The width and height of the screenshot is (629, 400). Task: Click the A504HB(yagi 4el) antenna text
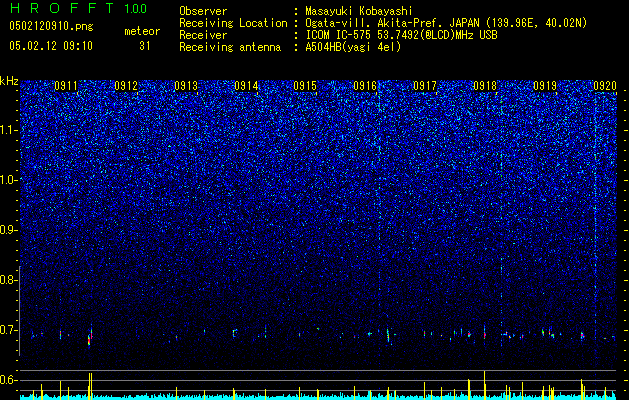(x=353, y=47)
